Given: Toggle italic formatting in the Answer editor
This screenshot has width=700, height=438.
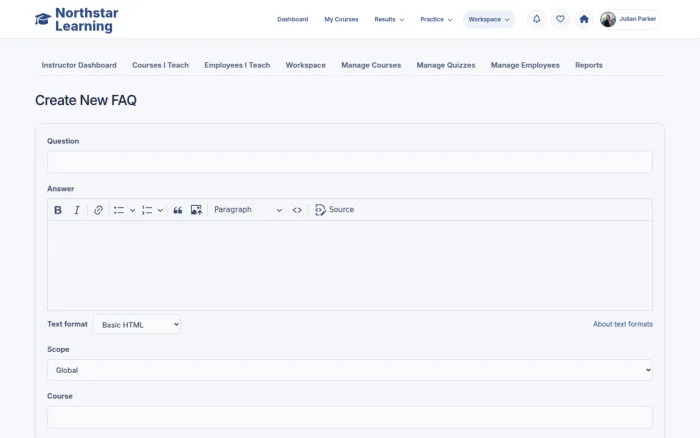Looking at the screenshot, I should point(77,210).
